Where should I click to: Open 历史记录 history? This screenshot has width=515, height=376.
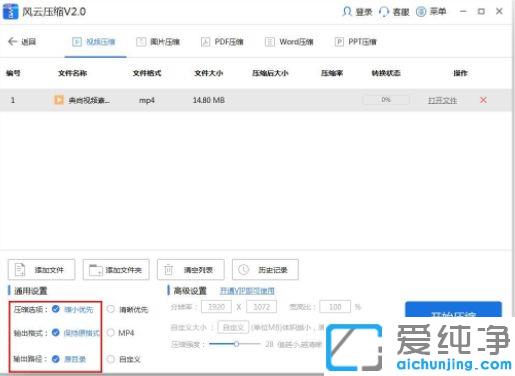click(x=265, y=269)
